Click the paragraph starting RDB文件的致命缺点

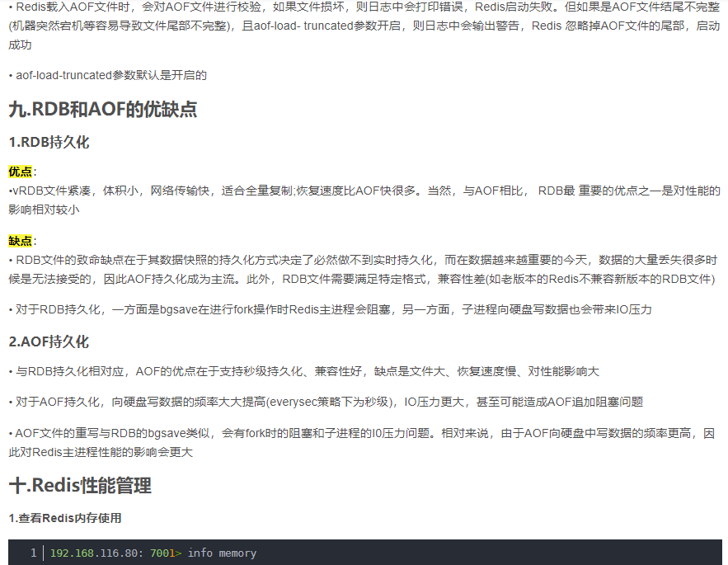[x=364, y=270]
